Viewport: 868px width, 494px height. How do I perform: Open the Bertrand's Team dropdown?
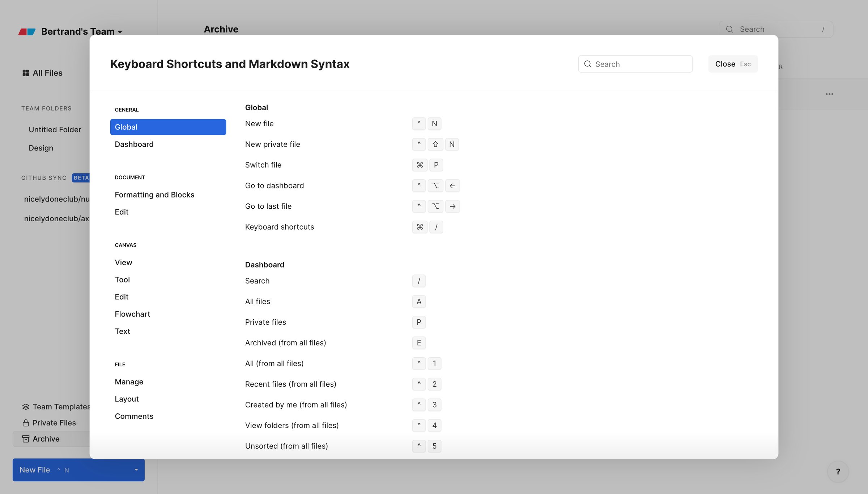(x=81, y=31)
